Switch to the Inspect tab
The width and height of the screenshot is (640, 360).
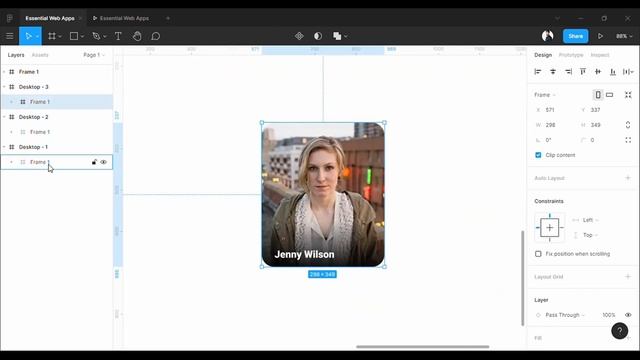point(600,55)
